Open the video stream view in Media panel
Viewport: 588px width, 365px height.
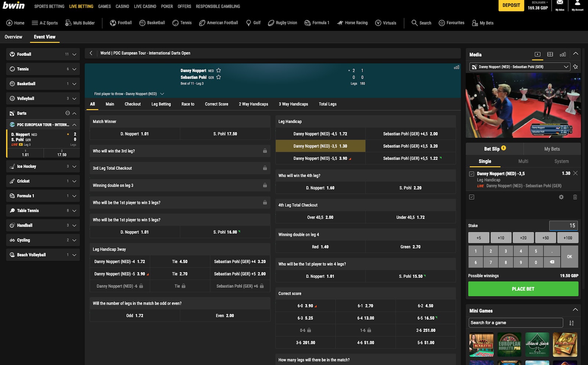pos(538,54)
